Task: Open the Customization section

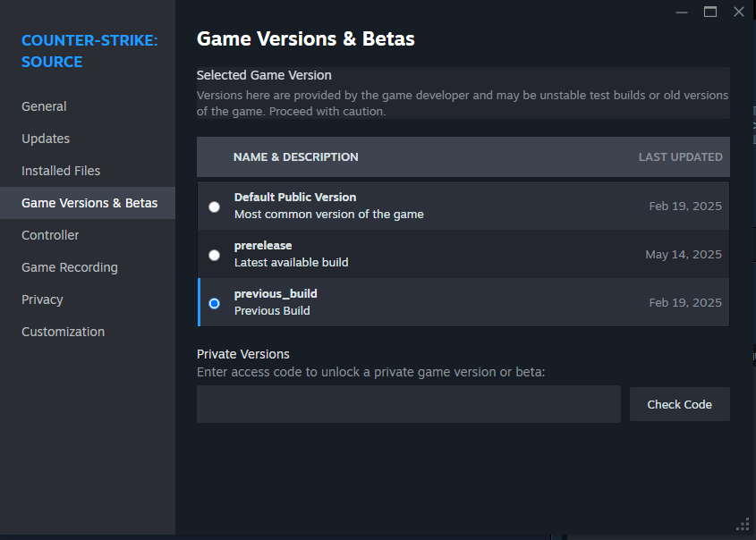Action: (x=64, y=332)
